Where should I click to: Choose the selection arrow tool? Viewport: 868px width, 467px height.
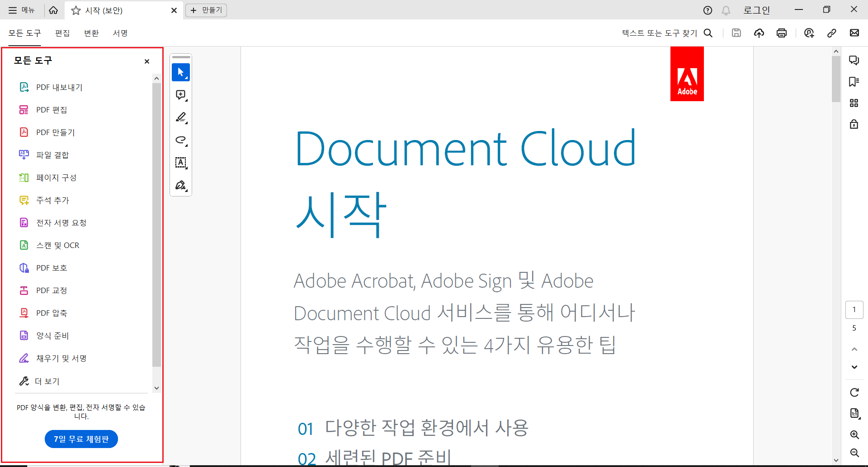click(x=181, y=72)
